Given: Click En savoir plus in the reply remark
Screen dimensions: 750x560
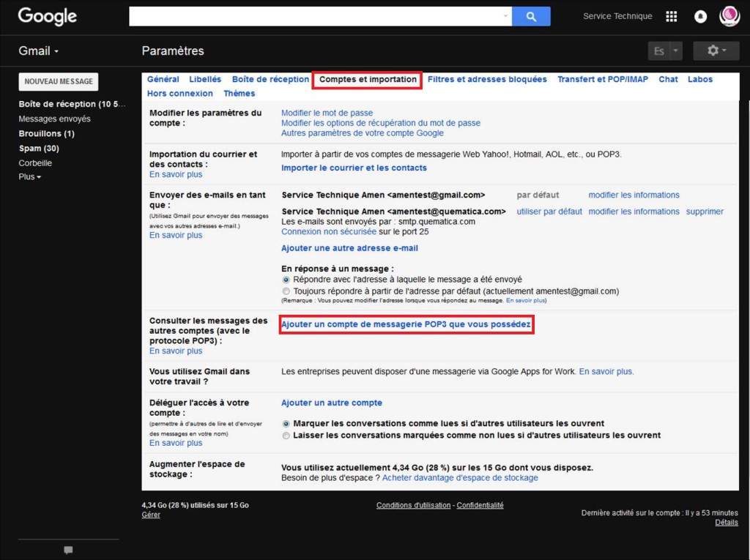Looking at the screenshot, I should pyautogui.click(x=526, y=301).
